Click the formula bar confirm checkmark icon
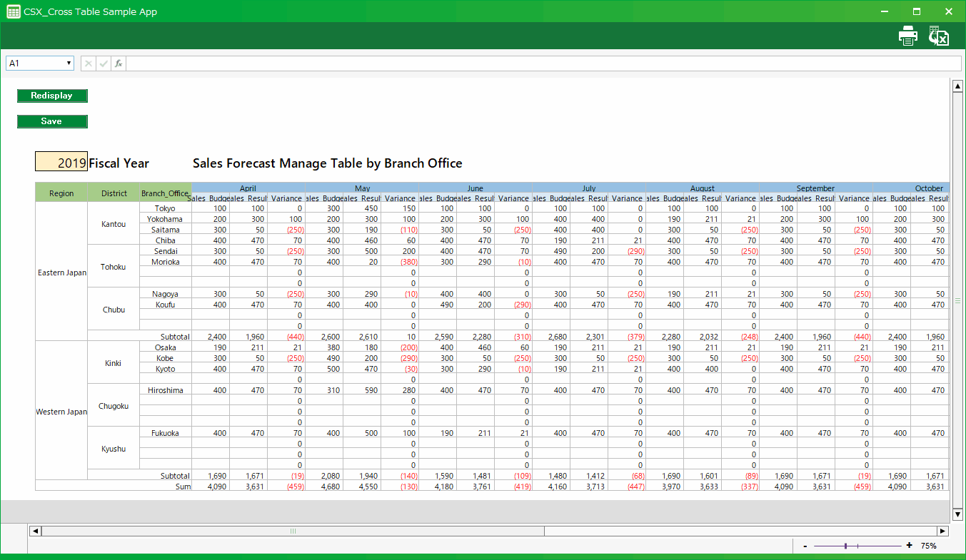This screenshot has width=966, height=560. (x=104, y=63)
